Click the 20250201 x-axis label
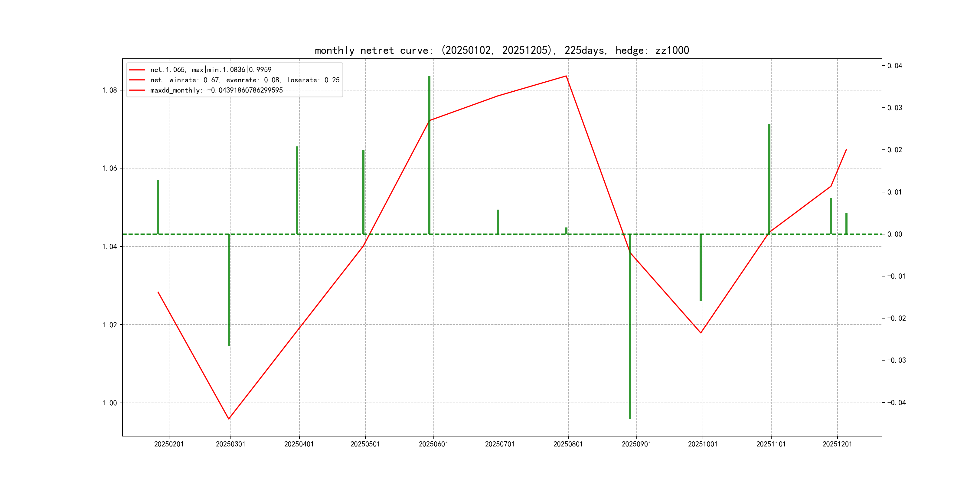Viewport: 980px width, 490px height. pyautogui.click(x=169, y=444)
